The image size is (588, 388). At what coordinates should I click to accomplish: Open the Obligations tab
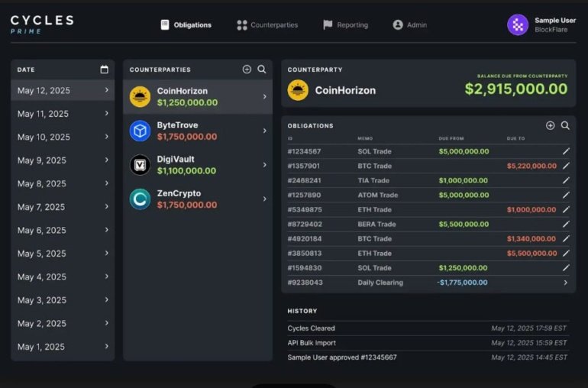[x=186, y=24]
